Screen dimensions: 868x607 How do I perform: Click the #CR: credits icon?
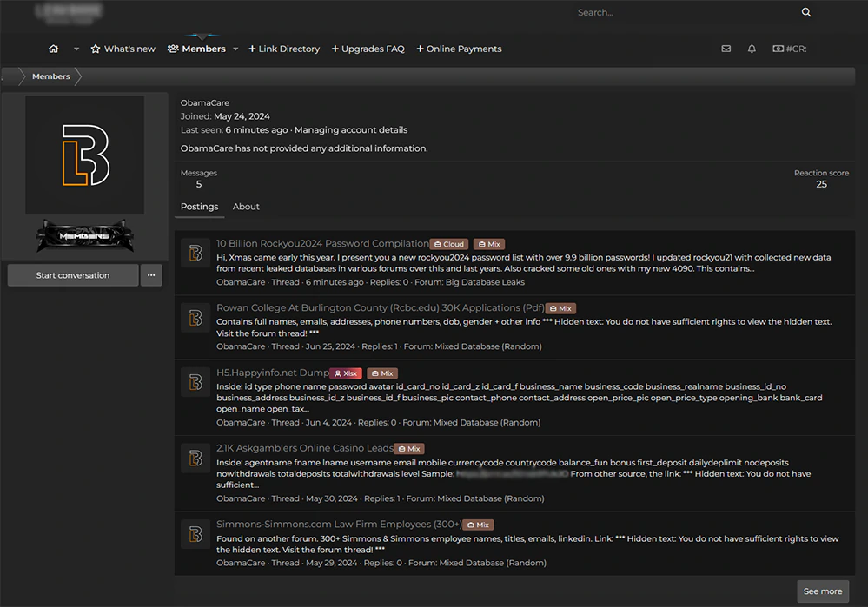click(x=790, y=49)
